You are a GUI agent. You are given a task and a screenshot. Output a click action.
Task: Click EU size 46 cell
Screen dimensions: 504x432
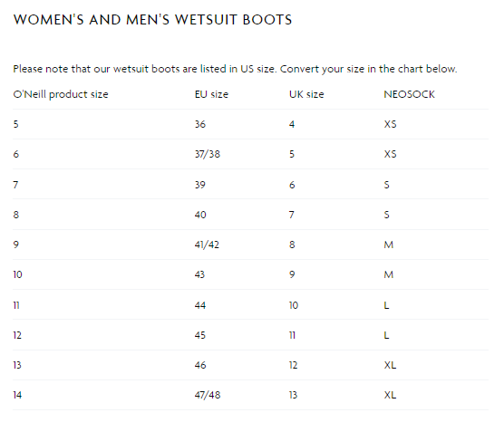200,365
